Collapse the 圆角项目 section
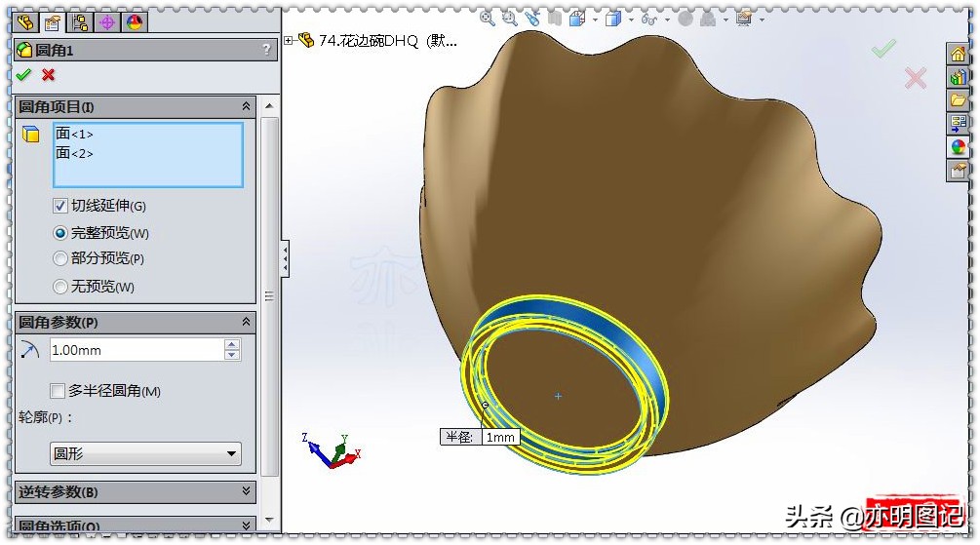The height and width of the screenshot is (545, 980). [x=247, y=106]
